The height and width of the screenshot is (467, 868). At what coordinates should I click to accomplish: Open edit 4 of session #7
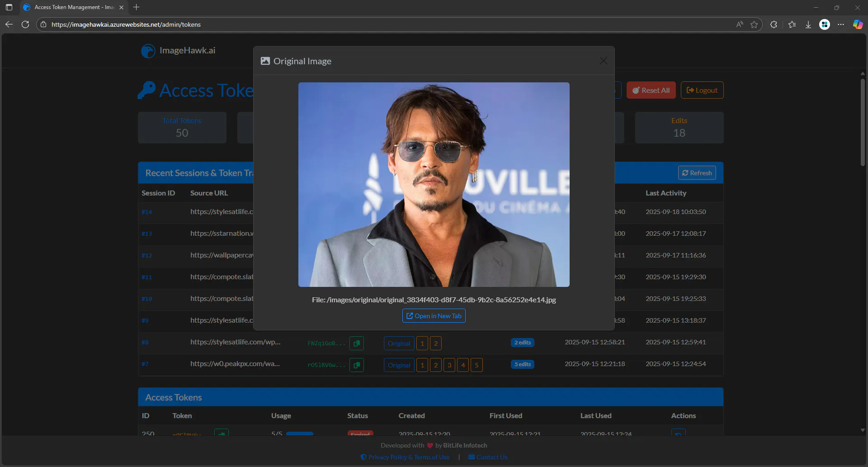pos(463,365)
